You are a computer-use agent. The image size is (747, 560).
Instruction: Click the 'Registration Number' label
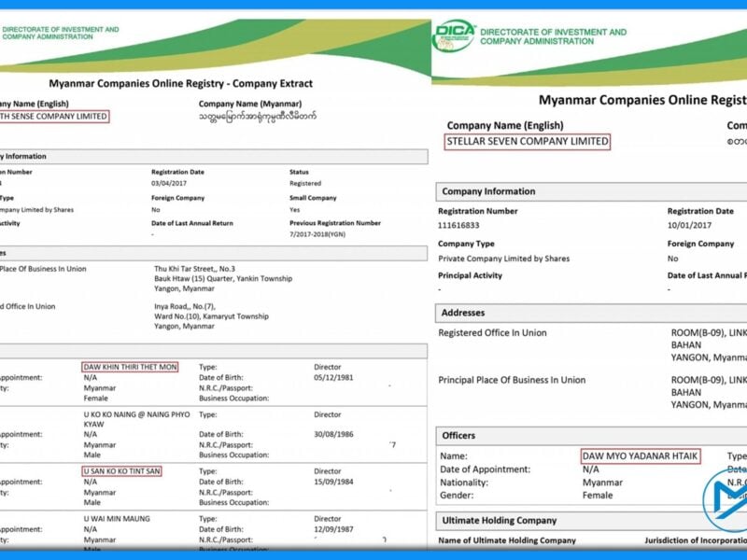click(x=478, y=211)
